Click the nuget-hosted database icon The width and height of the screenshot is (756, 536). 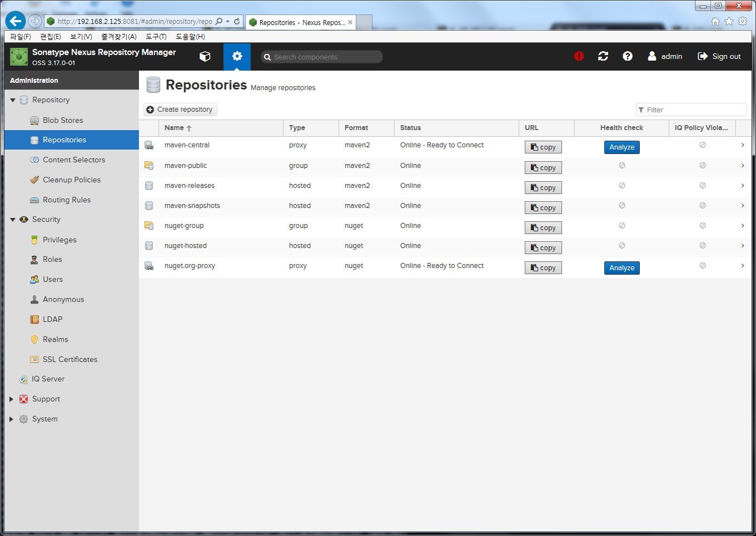click(149, 245)
